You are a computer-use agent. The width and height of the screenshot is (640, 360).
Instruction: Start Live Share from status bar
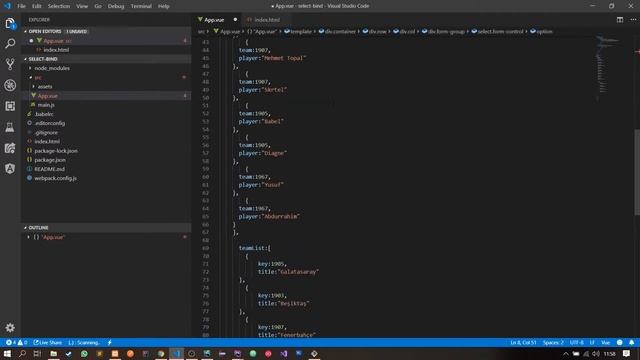(x=48, y=342)
